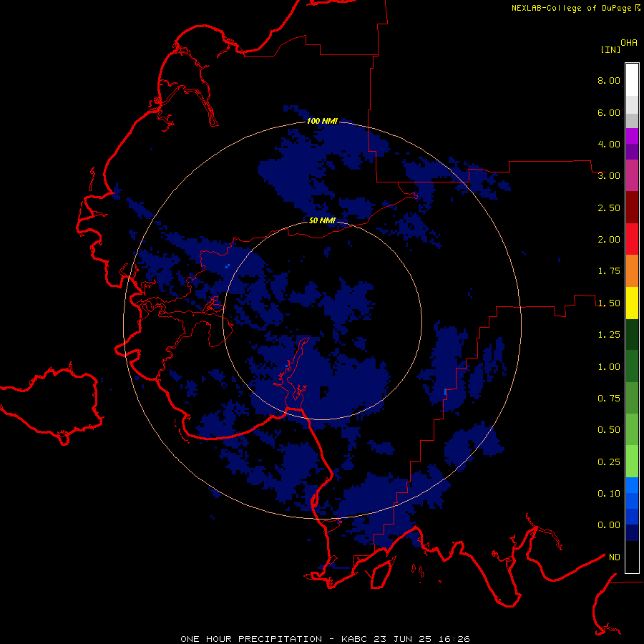This screenshot has width=644, height=644.
Task: Select the bright red legend swatch
Action: point(632,239)
